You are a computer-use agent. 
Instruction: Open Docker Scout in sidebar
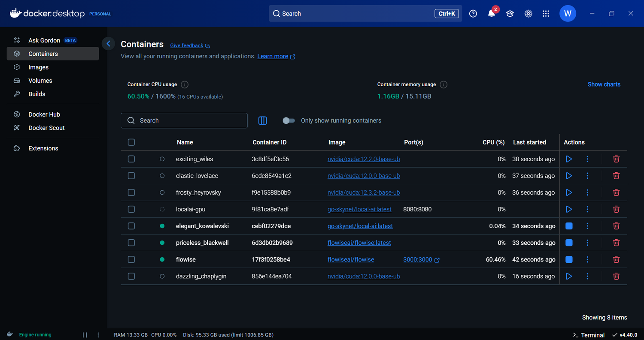pos(53,128)
